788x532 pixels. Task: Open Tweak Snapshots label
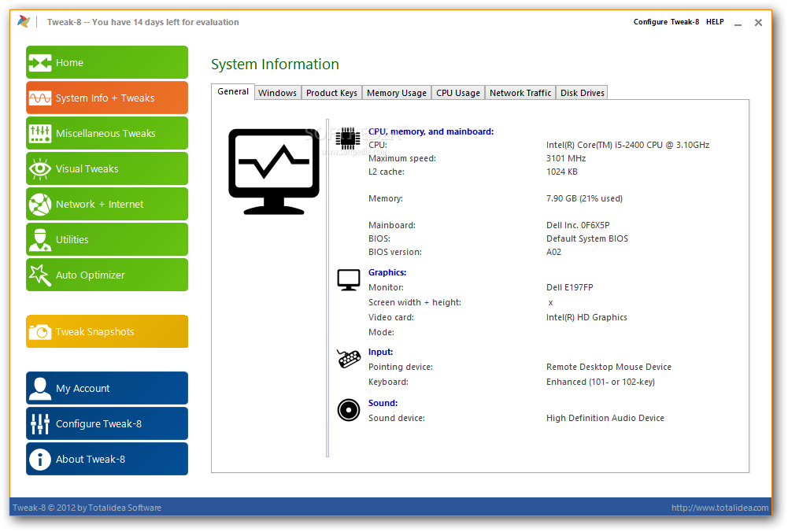coord(94,332)
